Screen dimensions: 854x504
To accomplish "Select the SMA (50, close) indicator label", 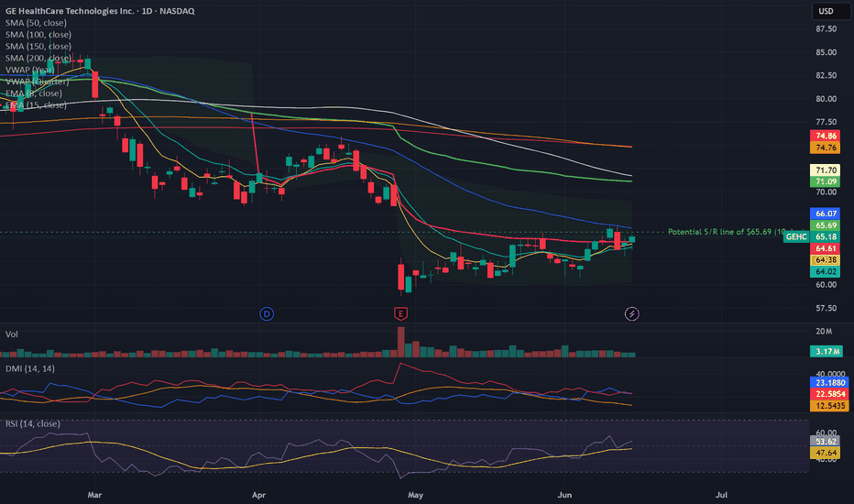I will 36,23.
